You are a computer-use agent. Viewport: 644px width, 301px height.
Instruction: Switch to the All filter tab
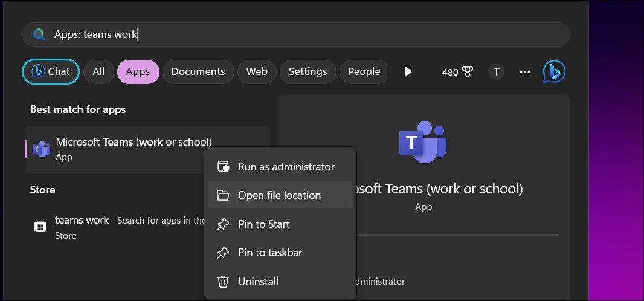coord(98,72)
